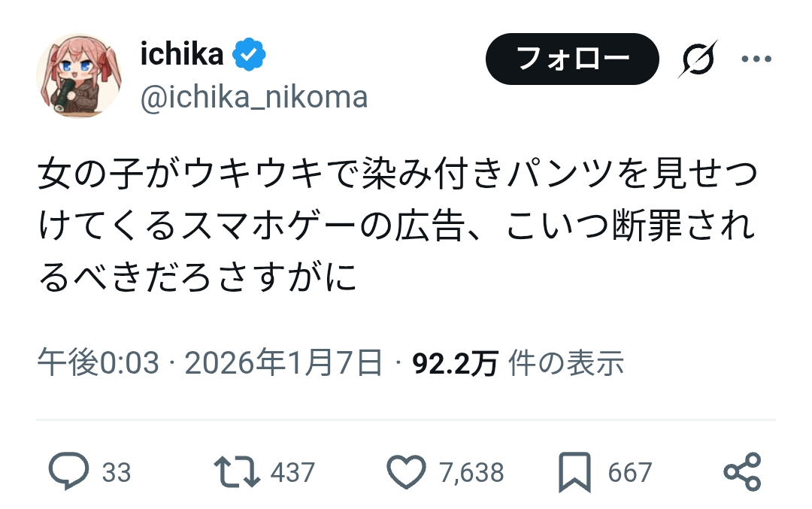This screenshot has width=812, height=509.
Task: Click the blue verified badge
Action: tap(248, 55)
